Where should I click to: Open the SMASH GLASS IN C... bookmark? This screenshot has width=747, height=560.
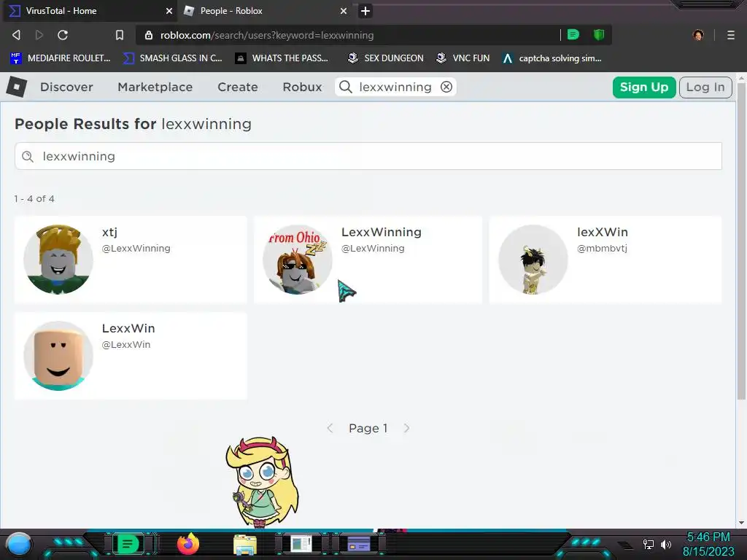pos(172,58)
